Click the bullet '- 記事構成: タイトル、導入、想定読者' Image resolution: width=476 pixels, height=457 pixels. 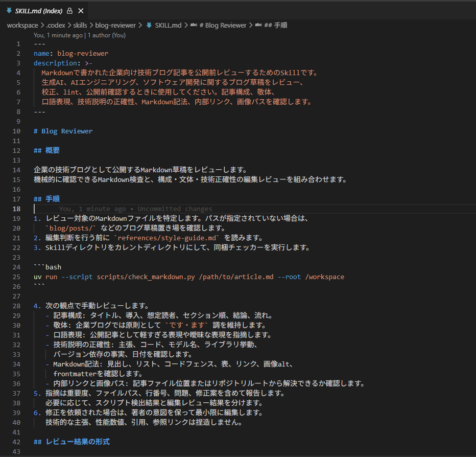coord(159,316)
